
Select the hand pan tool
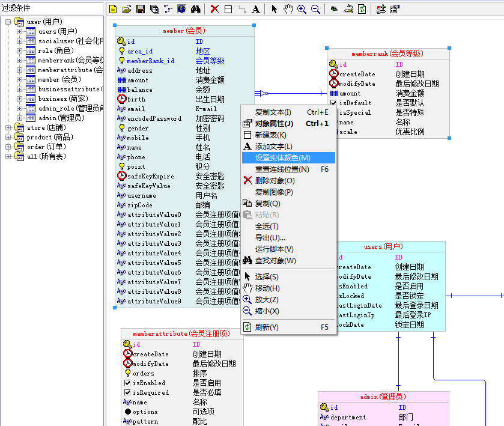tap(287, 9)
